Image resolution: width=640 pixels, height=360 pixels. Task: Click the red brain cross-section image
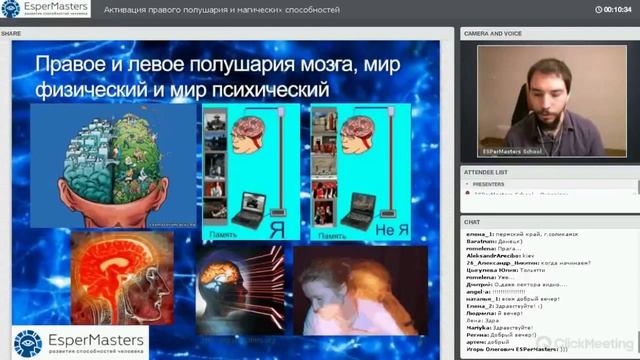[122, 278]
